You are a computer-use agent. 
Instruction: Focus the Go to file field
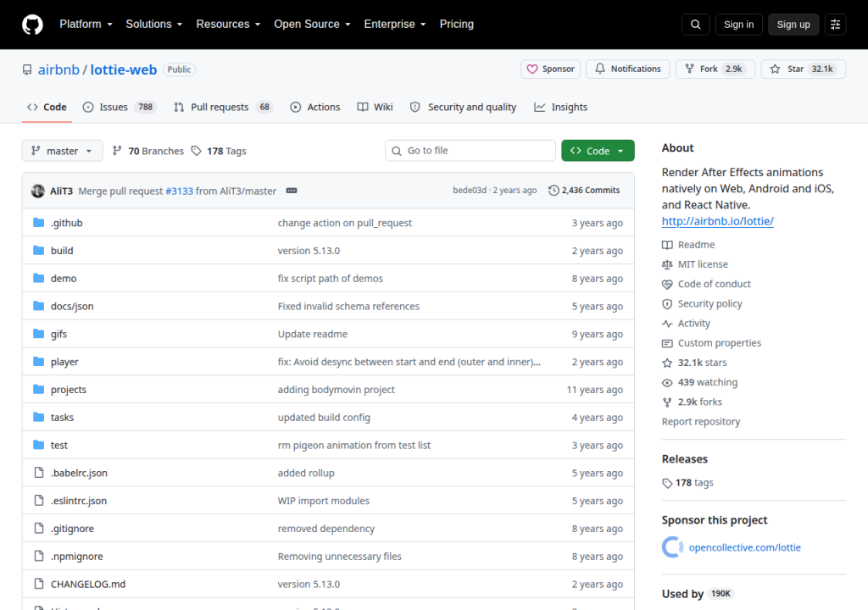pyautogui.click(x=470, y=151)
